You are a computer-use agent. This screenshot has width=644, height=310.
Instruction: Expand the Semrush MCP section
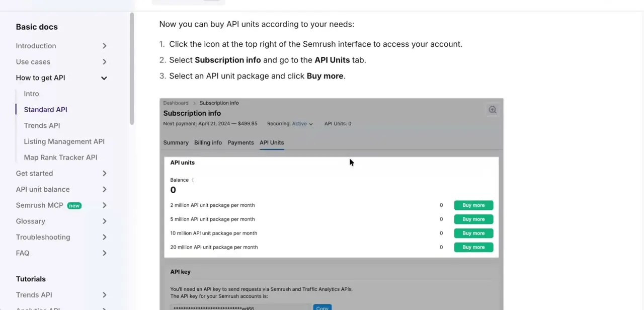[x=104, y=205]
